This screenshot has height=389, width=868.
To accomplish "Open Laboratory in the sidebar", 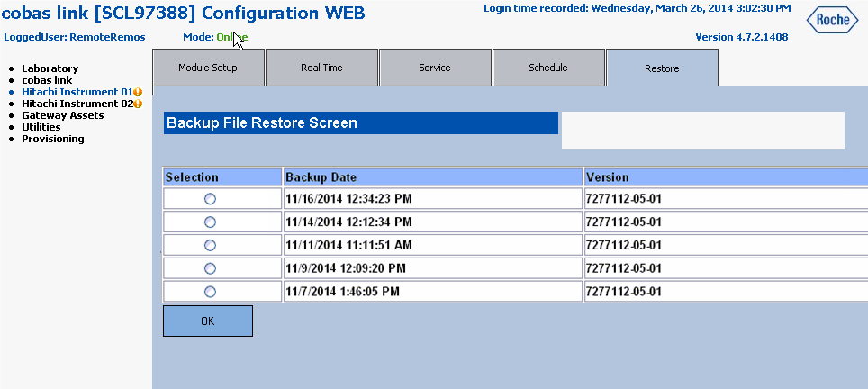I will click(x=50, y=68).
